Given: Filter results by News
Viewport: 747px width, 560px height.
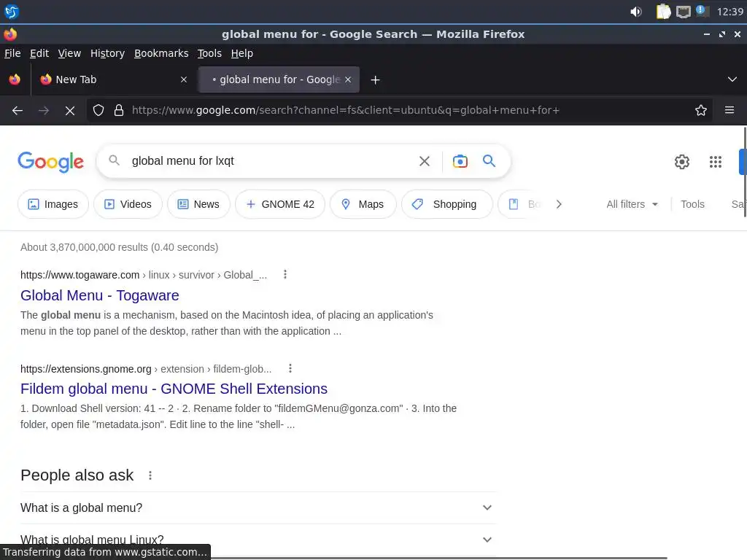Looking at the screenshot, I should click(x=198, y=204).
